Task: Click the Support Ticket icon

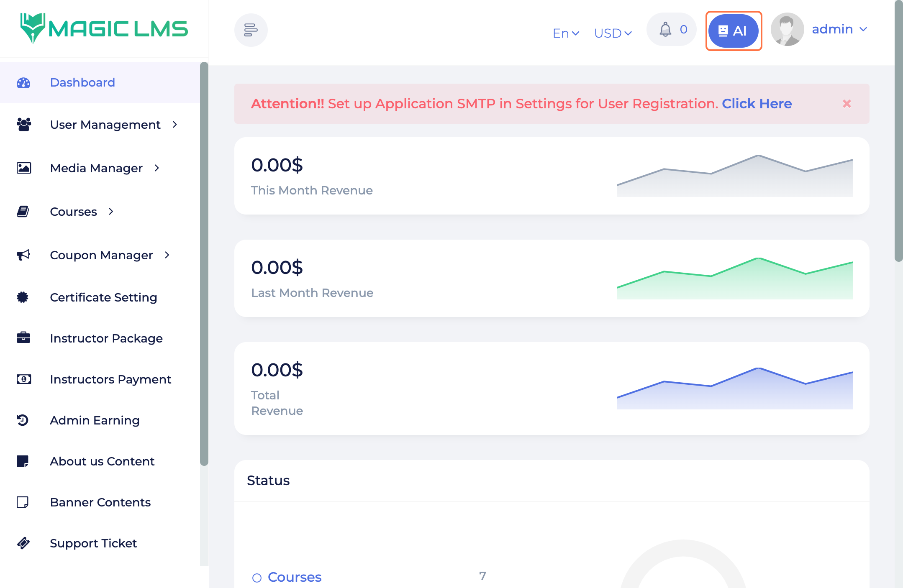Action: [23, 543]
